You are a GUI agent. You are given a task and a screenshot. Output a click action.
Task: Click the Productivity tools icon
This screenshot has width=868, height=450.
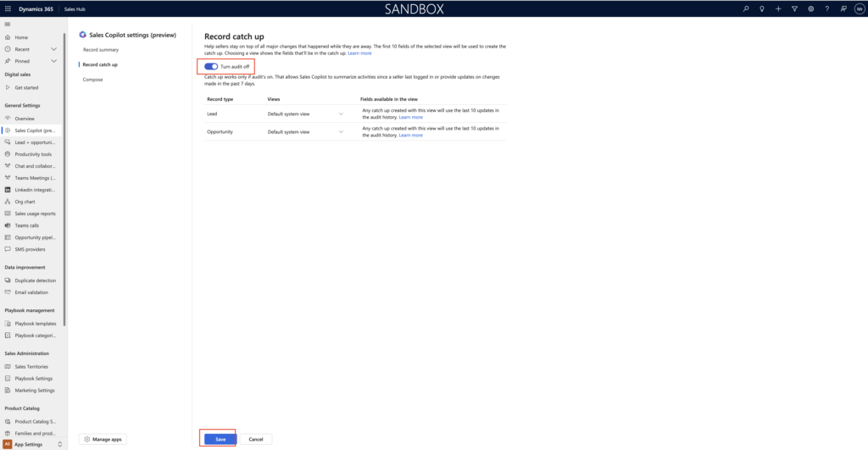tap(8, 154)
